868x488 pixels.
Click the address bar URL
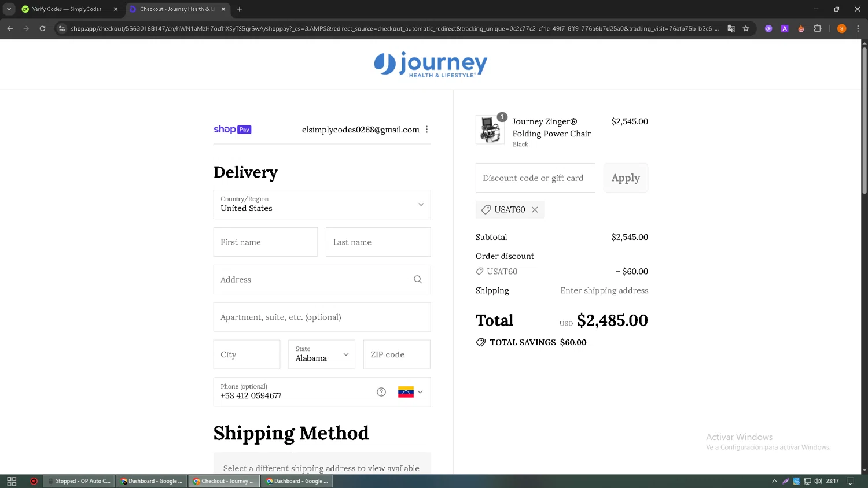[393, 28]
